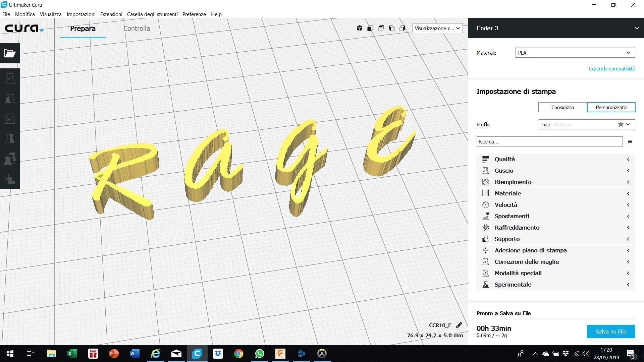Expand the Materiale settings section
Image resolution: width=644 pixels, height=362 pixels.
556,193
